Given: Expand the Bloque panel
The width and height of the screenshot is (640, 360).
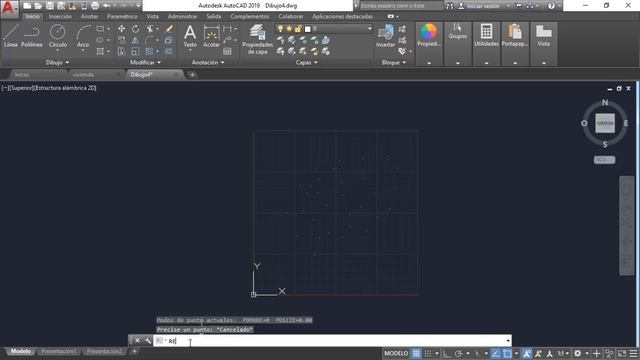Looking at the screenshot, I should pyautogui.click(x=393, y=62).
